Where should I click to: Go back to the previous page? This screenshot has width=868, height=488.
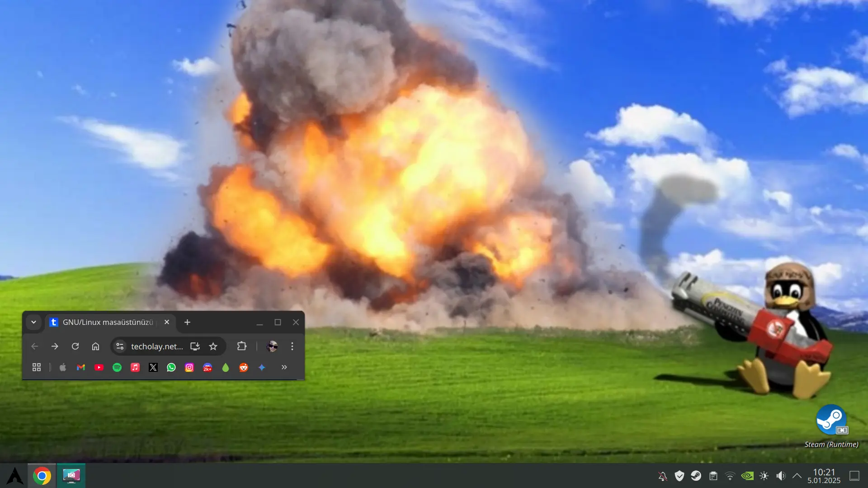pos(35,346)
